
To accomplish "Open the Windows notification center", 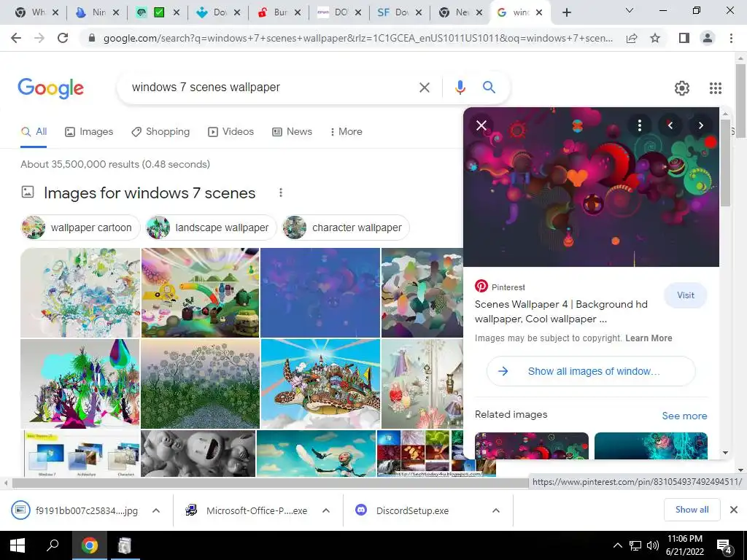I will [x=724, y=545].
